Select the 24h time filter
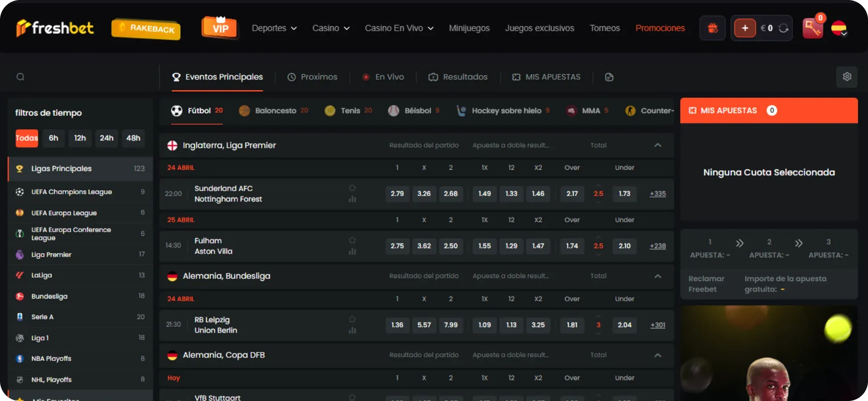The image size is (868, 401). point(106,138)
